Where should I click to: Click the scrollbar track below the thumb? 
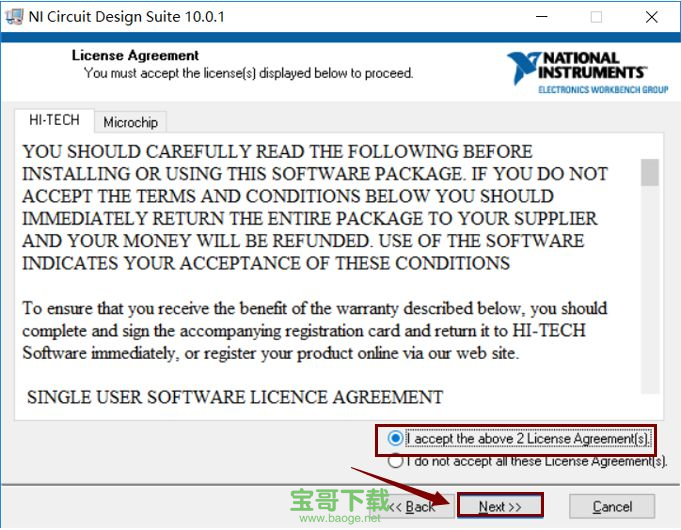click(x=650, y=300)
